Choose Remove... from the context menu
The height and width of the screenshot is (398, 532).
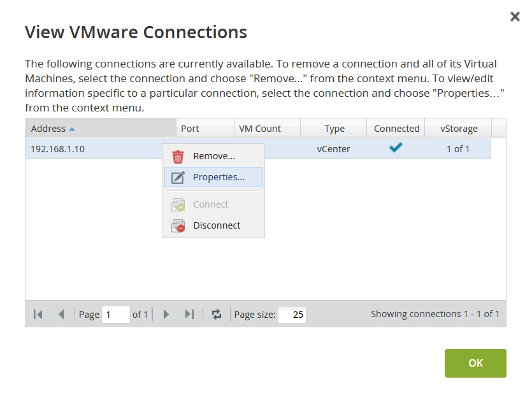click(213, 156)
